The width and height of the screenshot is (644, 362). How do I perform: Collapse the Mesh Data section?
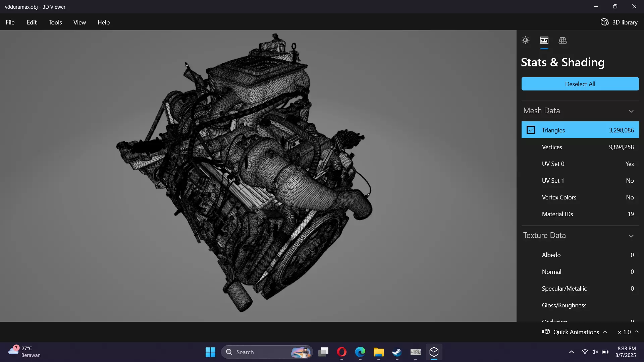coord(631,111)
